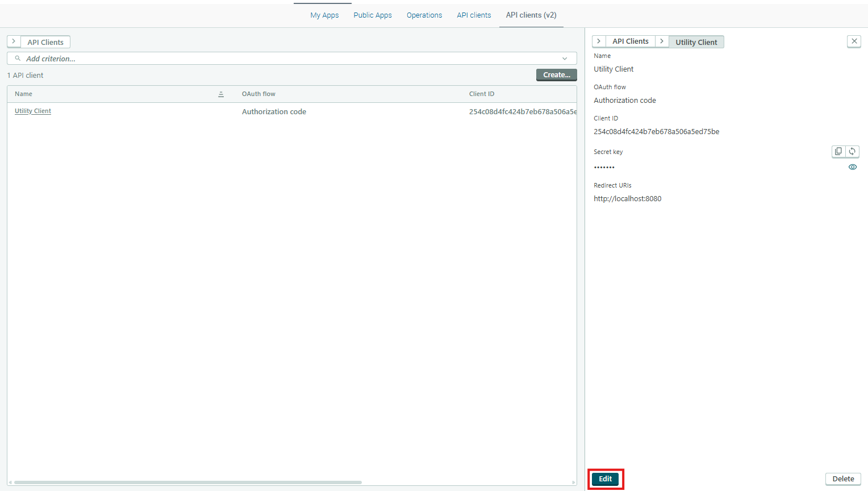Expand left breadcrumb chevron beside API Clients

click(x=14, y=41)
